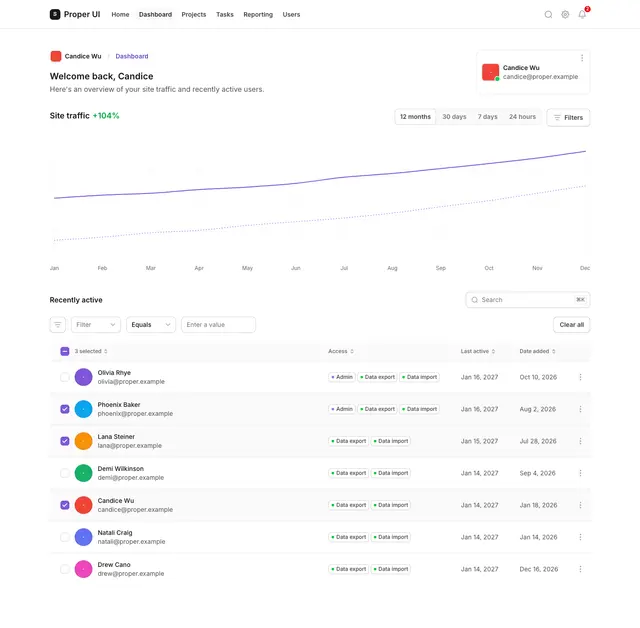
Task: Open Tasks in the top navigation
Action: click(224, 15)
